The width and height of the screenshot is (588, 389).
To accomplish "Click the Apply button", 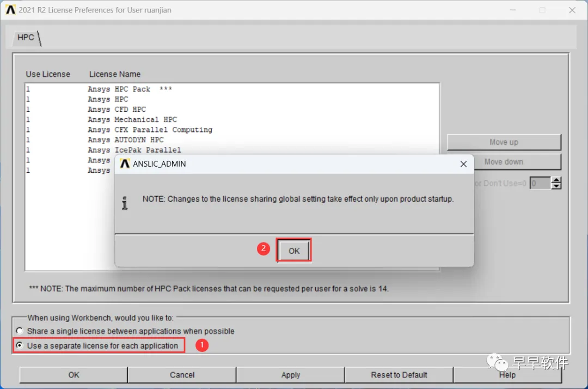I will coord(291,375).
